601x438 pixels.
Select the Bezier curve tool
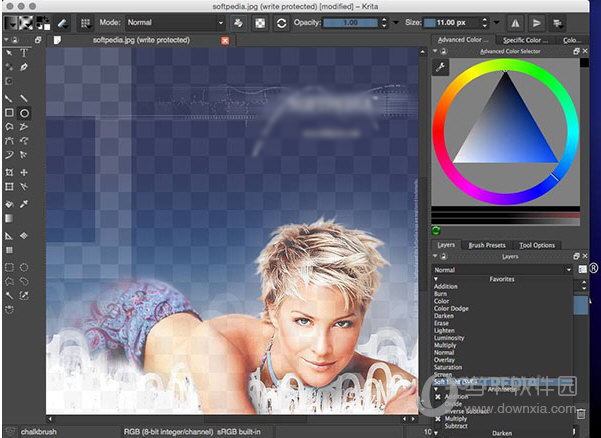point(9,141)
